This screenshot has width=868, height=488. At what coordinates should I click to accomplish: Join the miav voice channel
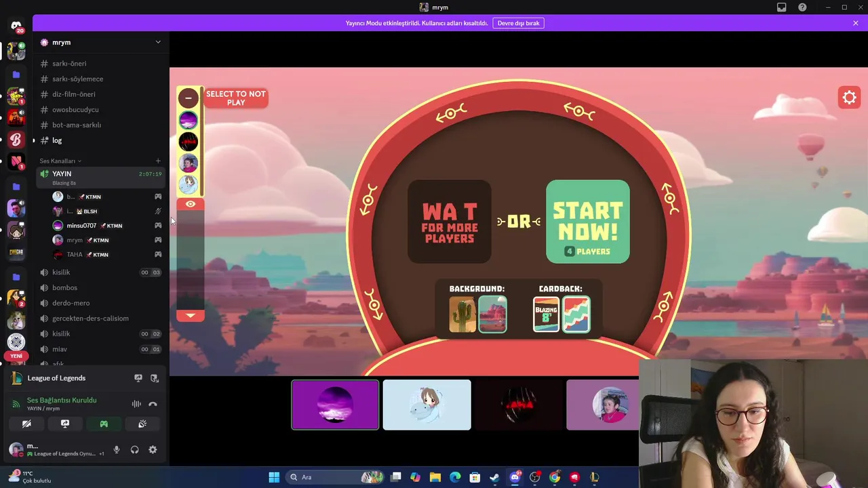tap(100, 349)
